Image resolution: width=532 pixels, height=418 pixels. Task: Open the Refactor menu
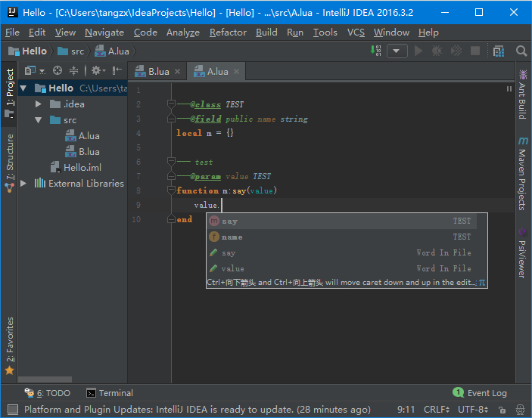228,33
